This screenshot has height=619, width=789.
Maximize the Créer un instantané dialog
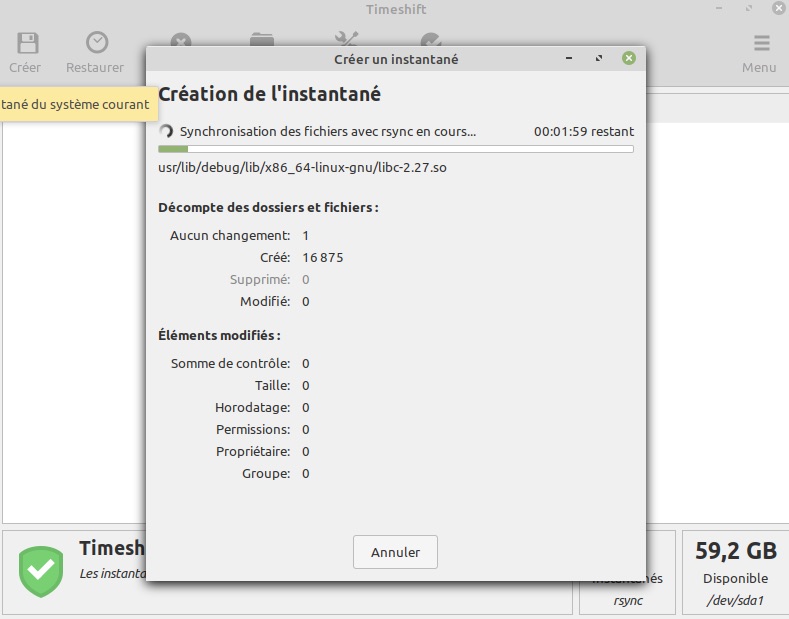click(x=599, y=59)
